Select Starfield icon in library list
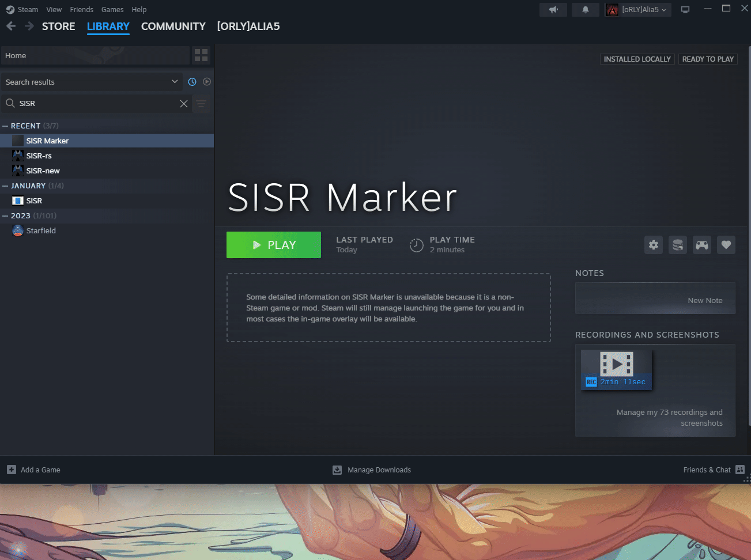This screenshot has height=560, width=751. point(18,230)
